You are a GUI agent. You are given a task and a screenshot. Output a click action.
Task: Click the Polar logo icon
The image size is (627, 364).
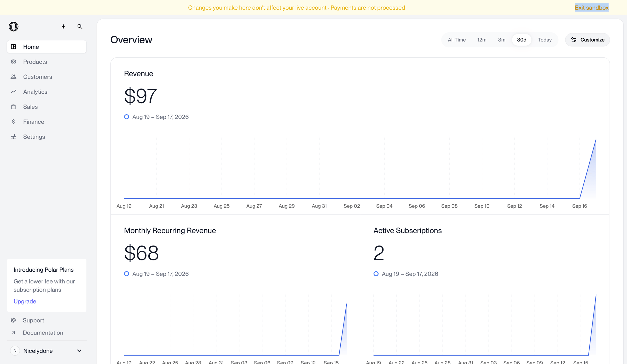click(14, 27)
